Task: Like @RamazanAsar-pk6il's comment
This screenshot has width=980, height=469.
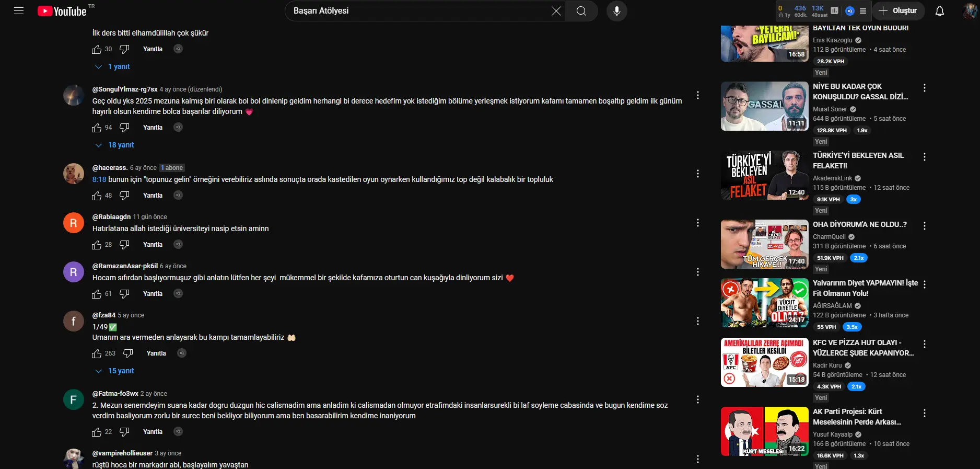Action: 97,294
